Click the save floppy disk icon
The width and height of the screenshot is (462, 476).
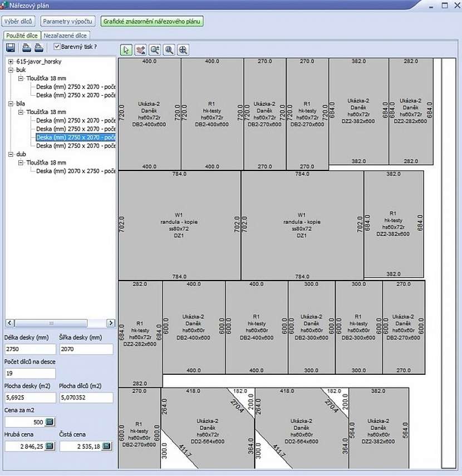(x=11, y=48)
